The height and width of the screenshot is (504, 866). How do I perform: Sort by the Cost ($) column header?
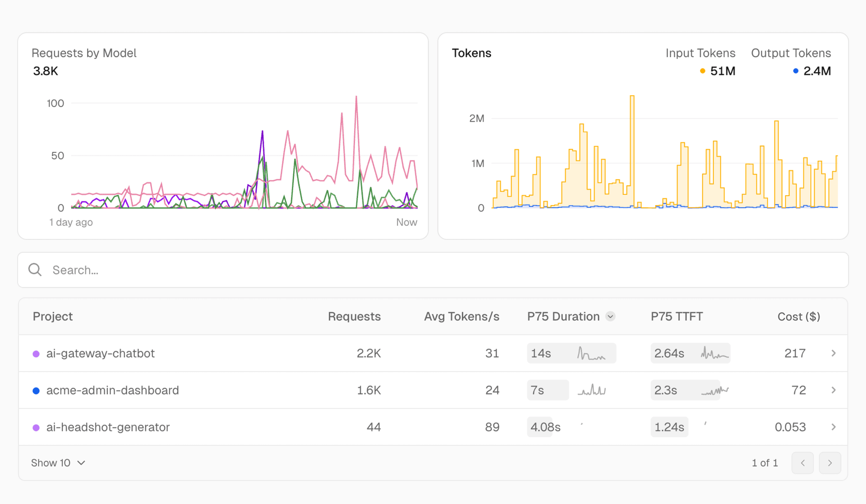coord(798,316)
